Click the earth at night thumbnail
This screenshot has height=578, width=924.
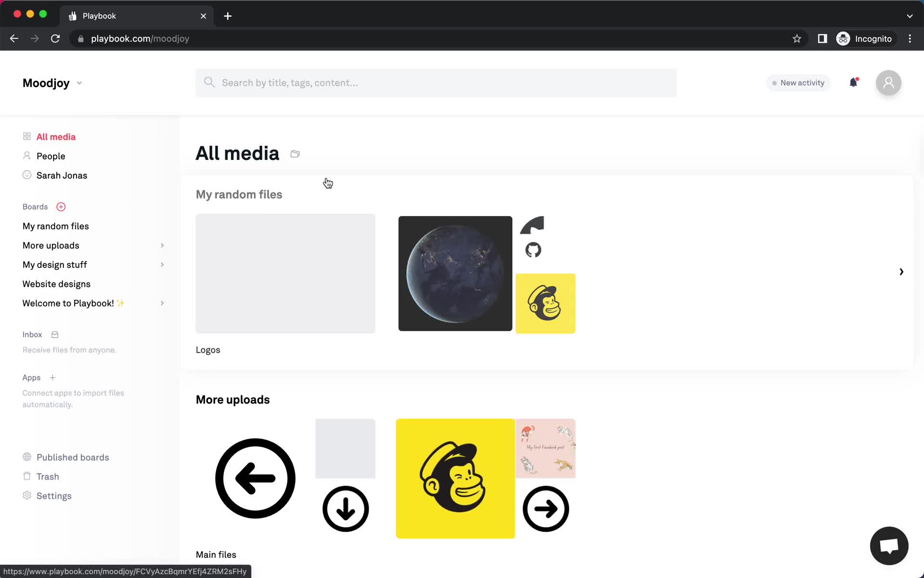(x=455, y=273)
